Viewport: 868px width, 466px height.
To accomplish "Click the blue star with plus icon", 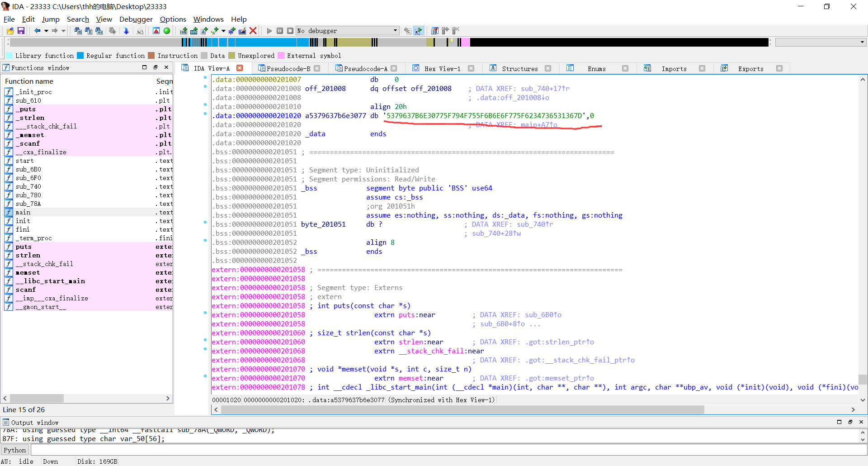I will click(x=231, y=31).
